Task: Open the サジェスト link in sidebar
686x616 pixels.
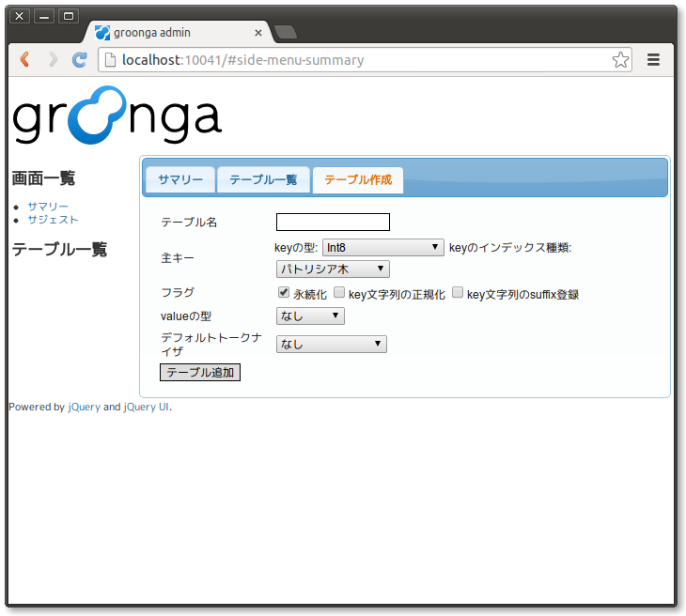Action: (x=53, y=220)
